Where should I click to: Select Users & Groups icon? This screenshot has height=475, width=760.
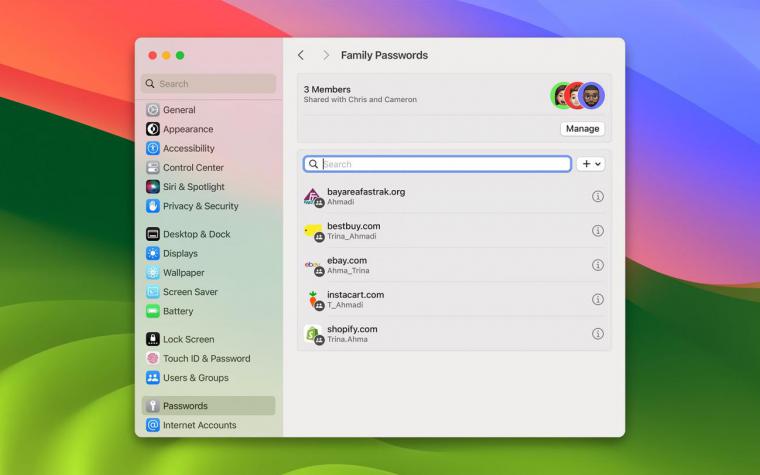[153, 378]
